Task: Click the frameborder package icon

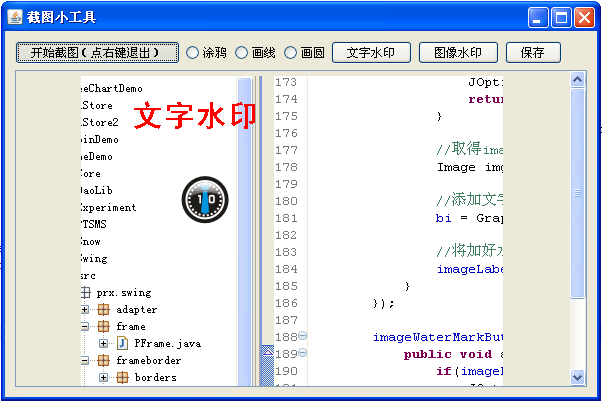Action: point(103,360)
